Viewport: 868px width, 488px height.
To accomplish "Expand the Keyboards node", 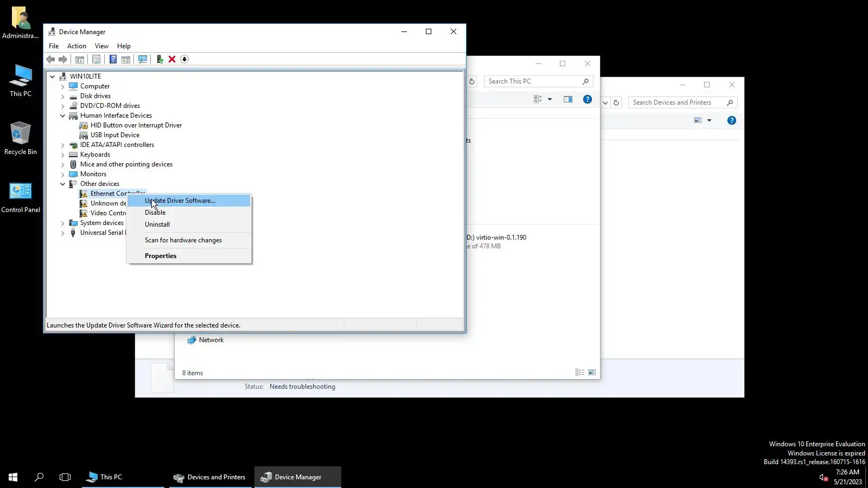I will (x=63, y=155).
